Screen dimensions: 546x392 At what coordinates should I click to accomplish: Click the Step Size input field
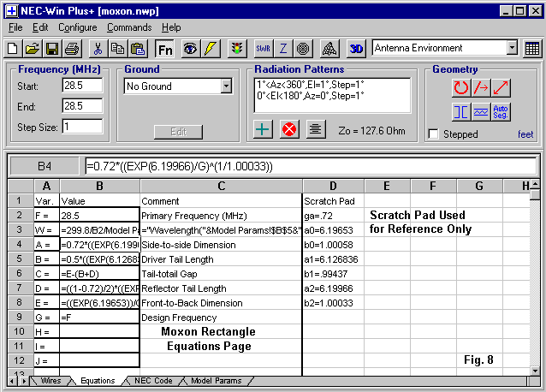click(82, 127)
